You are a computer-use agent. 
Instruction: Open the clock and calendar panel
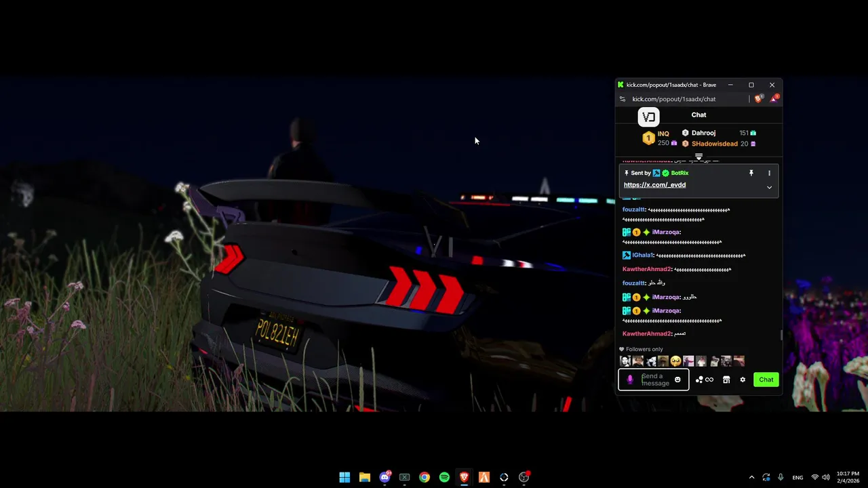pos(848,477)
